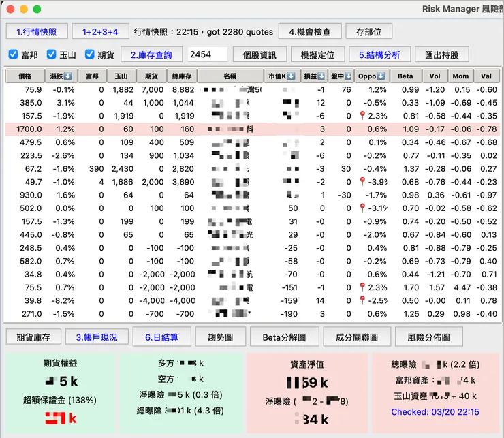
Task: Click Checked: 03/20 22:15 text
Action: [x=435, y=411]
